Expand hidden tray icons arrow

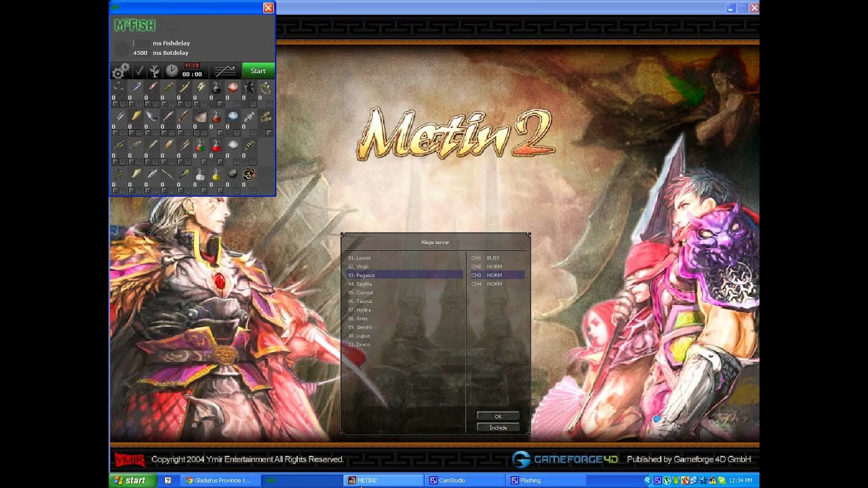647,480
